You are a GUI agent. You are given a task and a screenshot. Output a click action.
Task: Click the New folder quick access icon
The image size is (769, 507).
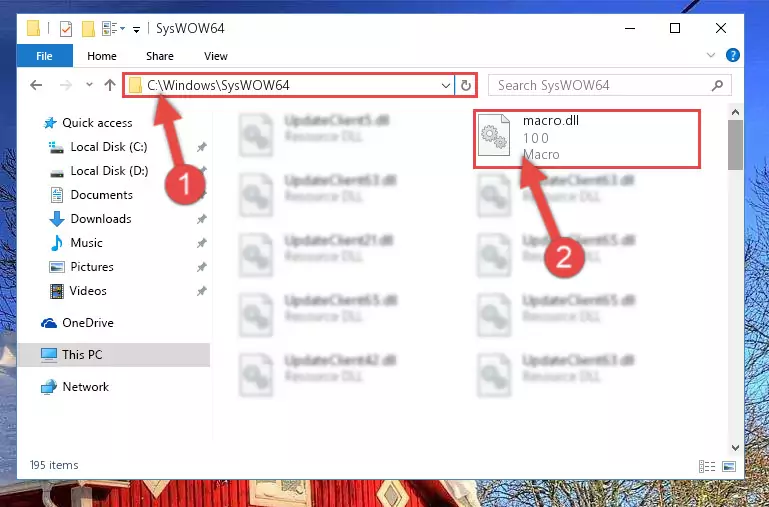(x=88, y=29)
